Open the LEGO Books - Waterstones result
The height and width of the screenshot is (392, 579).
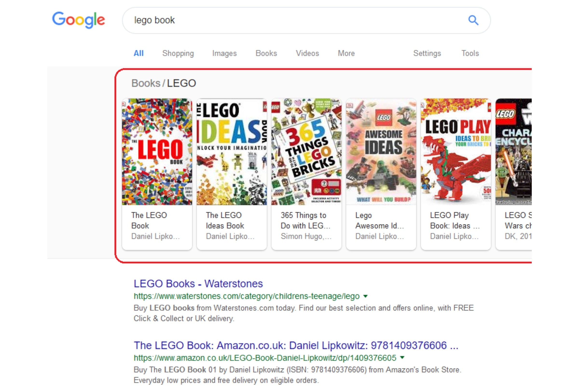coord(198,284)
